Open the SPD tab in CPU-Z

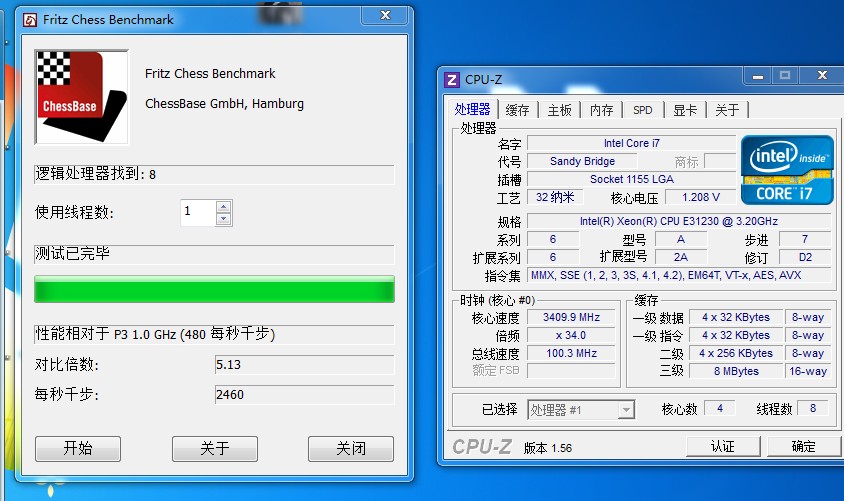click(x=643, y=110)
